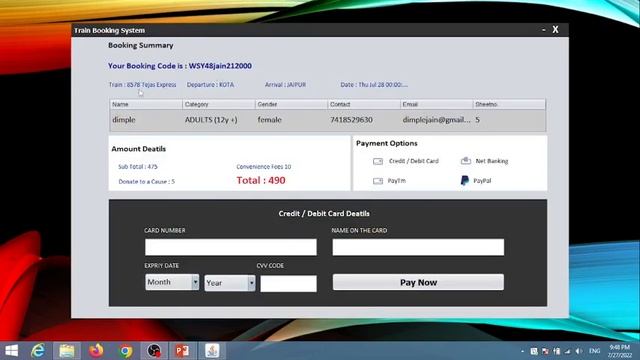Click the Name column header

(146, 104)
